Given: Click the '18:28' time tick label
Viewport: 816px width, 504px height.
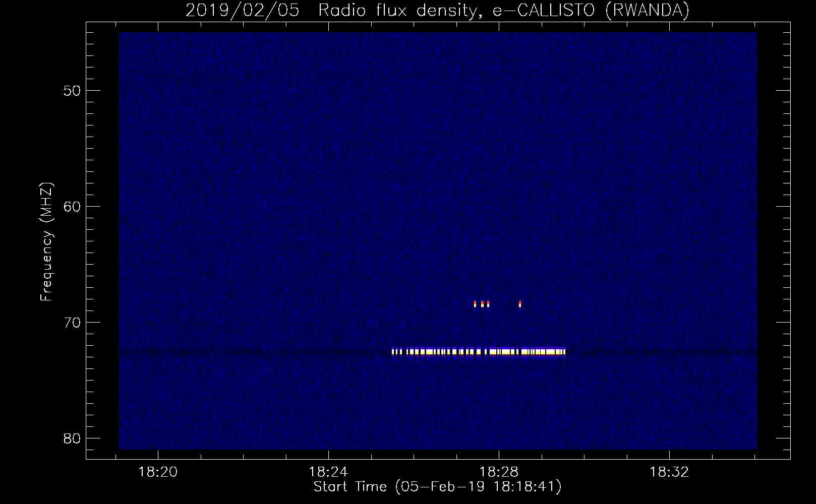Looking at the screenshot, I should click(499, 472).
